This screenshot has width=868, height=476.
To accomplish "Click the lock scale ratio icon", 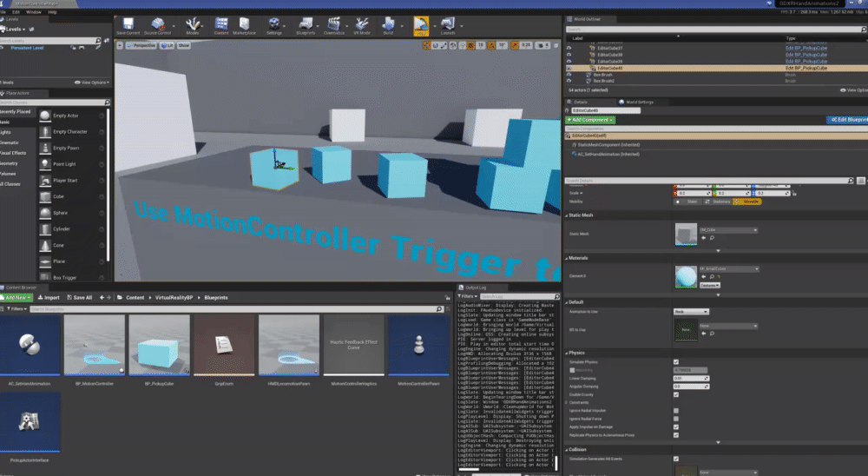I will coord(794,193).
